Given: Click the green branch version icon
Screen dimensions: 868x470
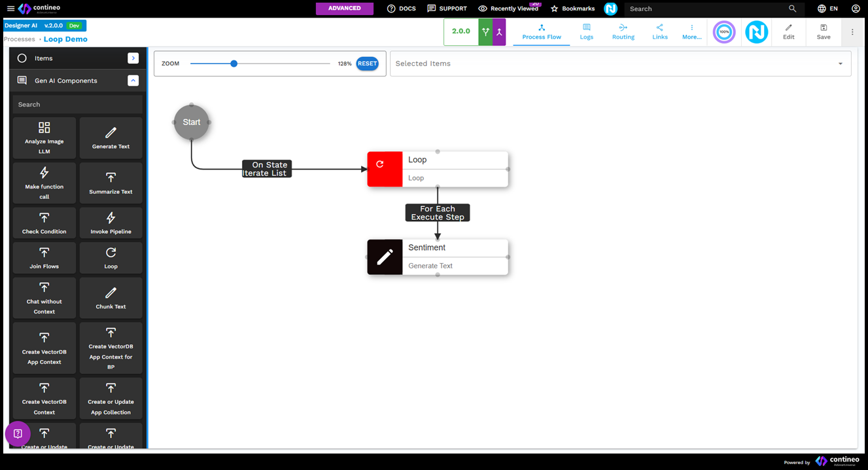Looking at the screenshot, I should [x=485, y=32].
